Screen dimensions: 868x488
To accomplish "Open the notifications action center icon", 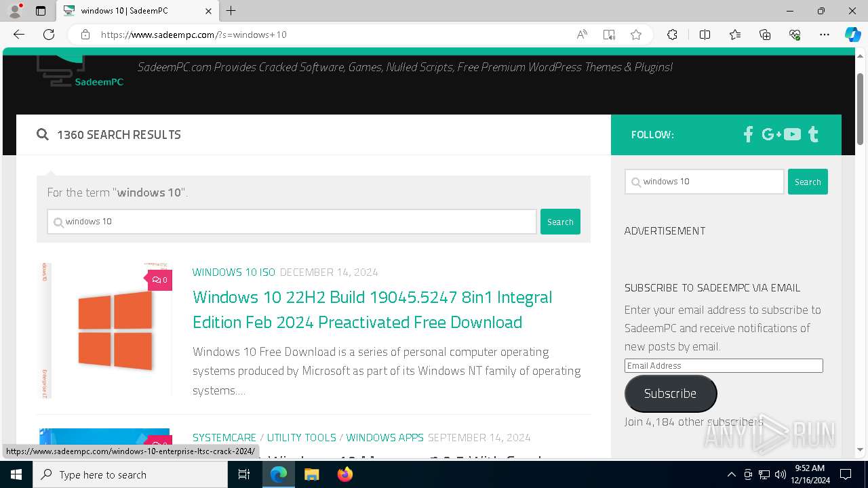I will pos(846,474).
